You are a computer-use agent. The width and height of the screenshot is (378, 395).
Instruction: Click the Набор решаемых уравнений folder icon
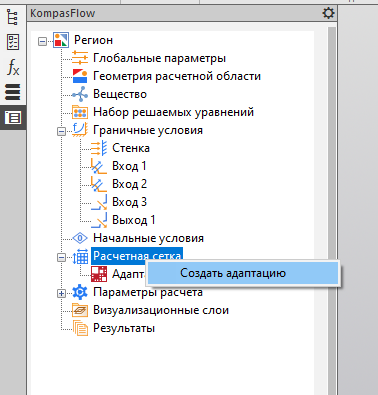80,112
